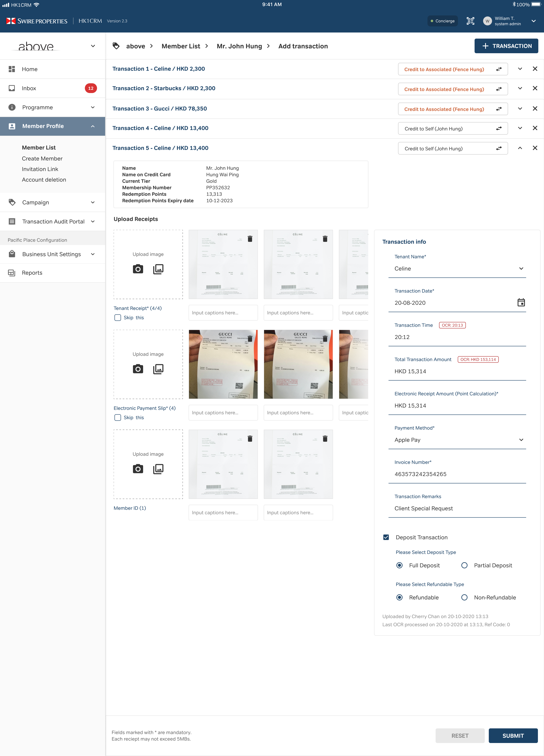Screen dimensions: 544x756
Task: Remove Transaction 5 with its X icon
Action: (535, 148)
